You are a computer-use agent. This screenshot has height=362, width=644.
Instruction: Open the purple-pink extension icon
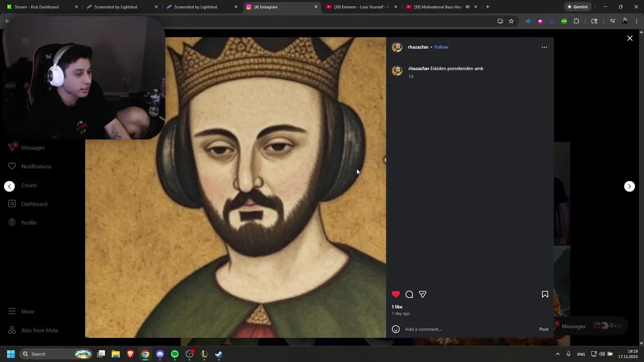pos(540,21)
